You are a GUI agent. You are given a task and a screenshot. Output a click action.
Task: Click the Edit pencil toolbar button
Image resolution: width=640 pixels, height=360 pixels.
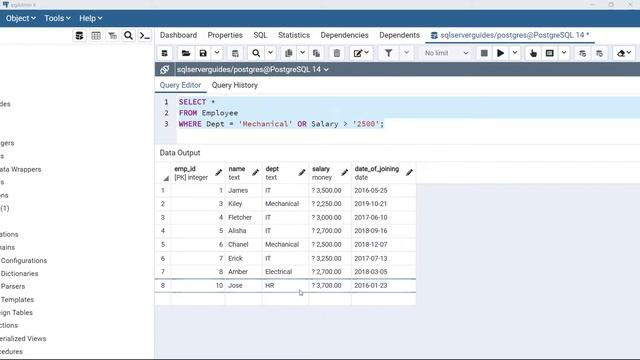tap(361, 53)
